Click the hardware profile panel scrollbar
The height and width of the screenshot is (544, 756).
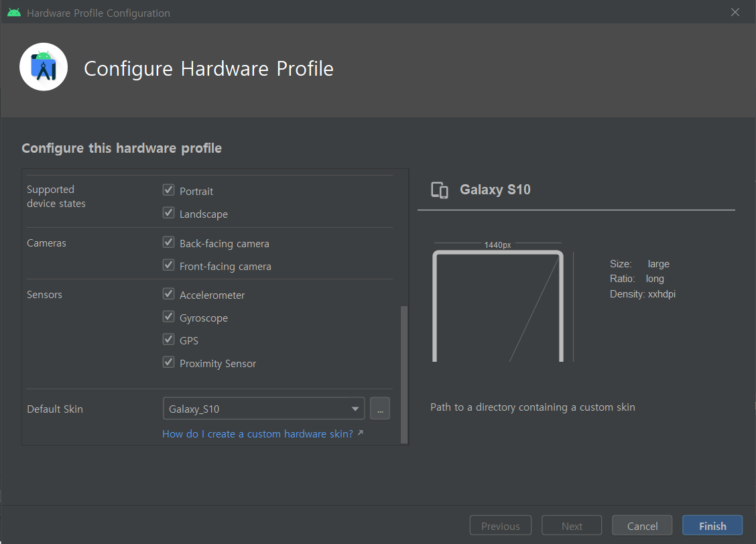tap(404, 375)
